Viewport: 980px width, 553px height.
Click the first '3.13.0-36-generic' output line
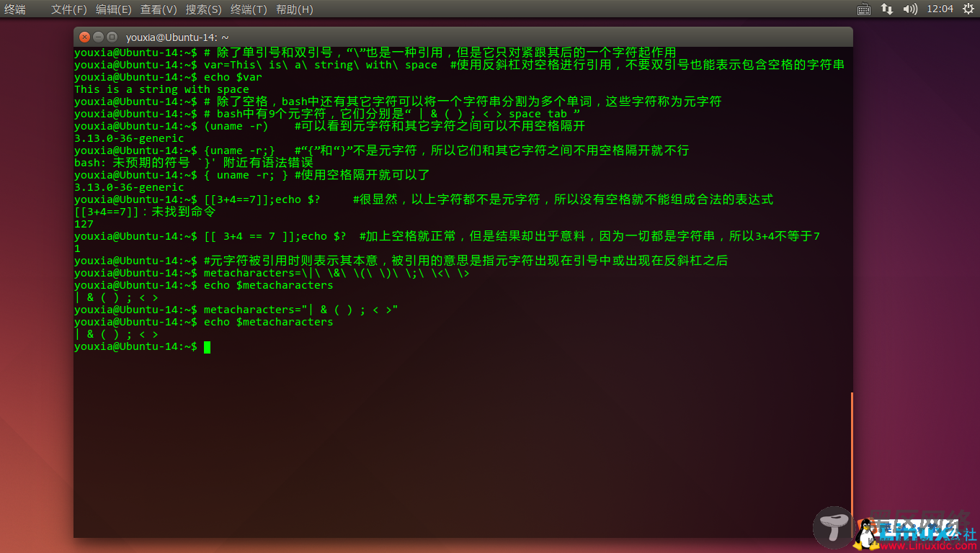click(x=129, y=138)
